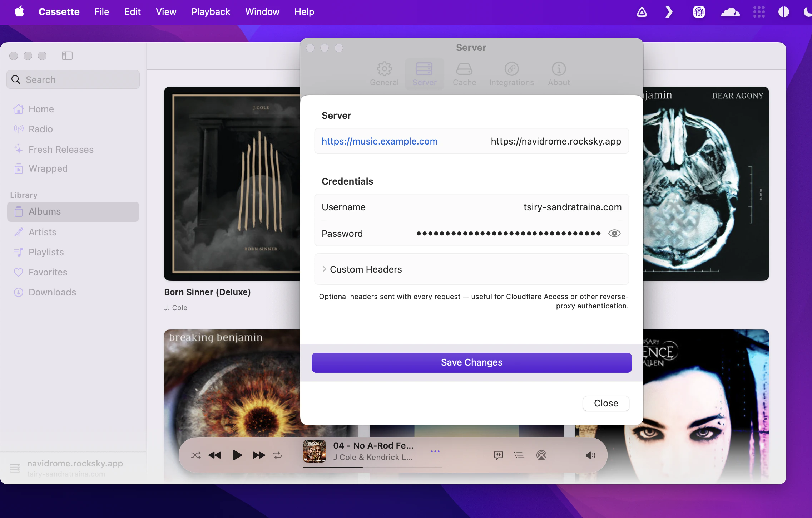The width and height of the screenshot is (812, 518).
Task: Open Playlists in the Library
Action: [73, 252]
